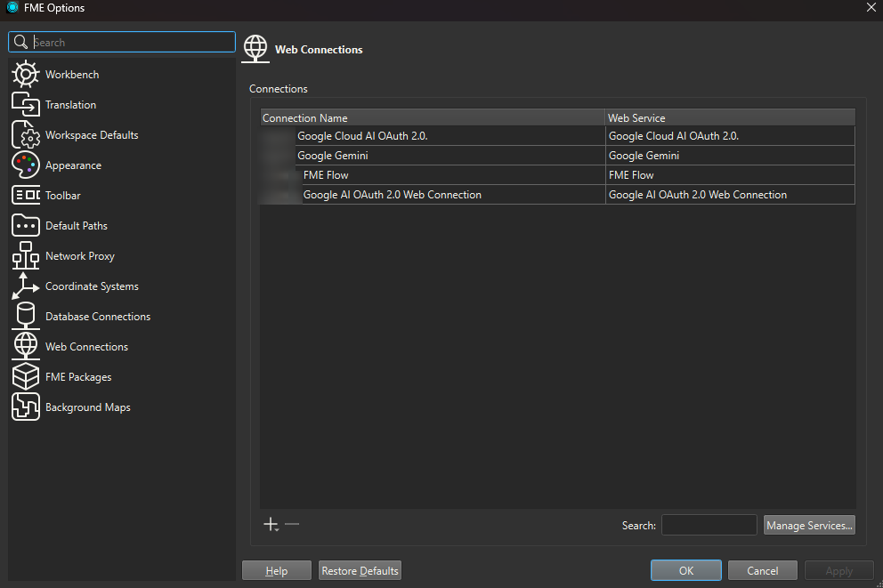This screenshot has height=588, width=883.
Task: Click the Background Maps icon
Action: click(25, 407)
